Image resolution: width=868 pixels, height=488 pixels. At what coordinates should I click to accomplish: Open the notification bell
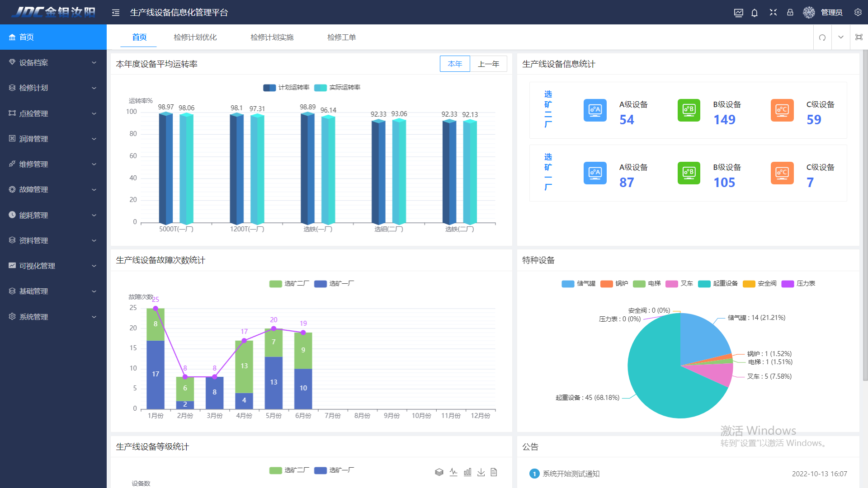(x=755, y=13)
